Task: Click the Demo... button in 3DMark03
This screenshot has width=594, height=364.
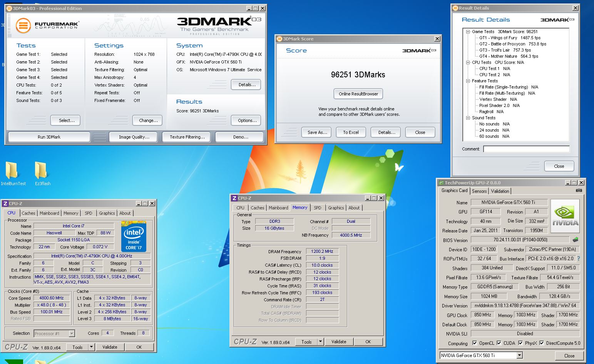Action: point(240,137)
